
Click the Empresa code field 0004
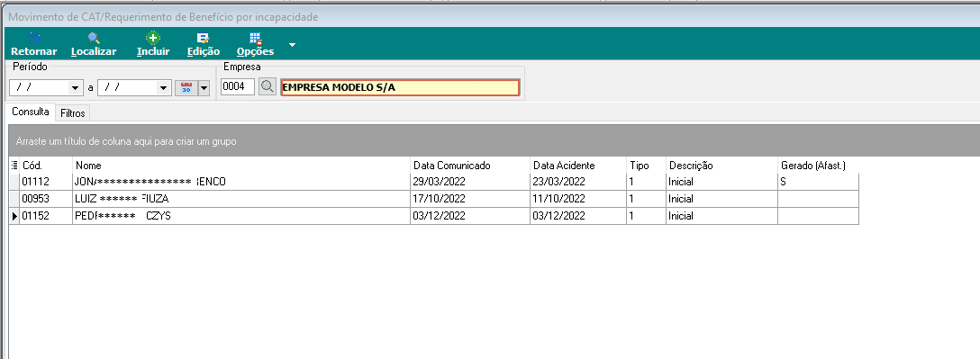click(238, 87)
